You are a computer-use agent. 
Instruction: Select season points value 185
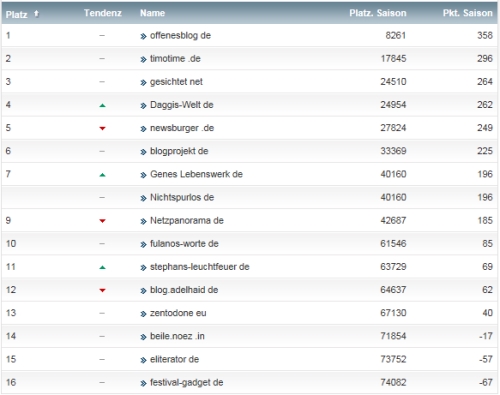tap(485, 220)
